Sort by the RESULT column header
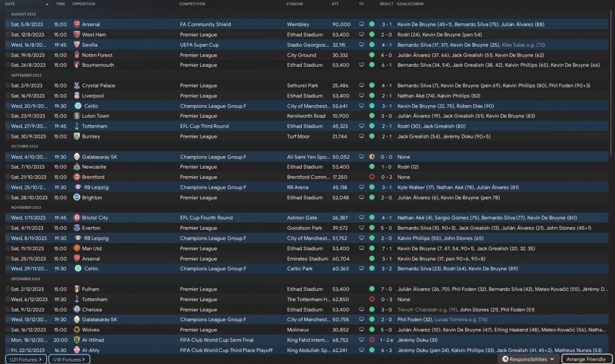Image resolution: width=615 pixels, height=364 pixels. [x=387, y=4]
